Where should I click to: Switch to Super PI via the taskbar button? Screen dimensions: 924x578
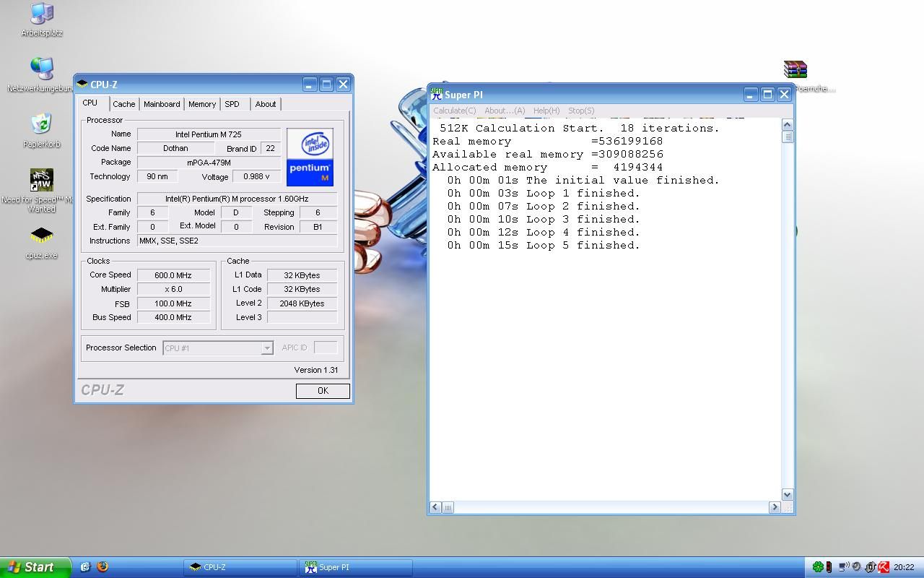point(356,567)
